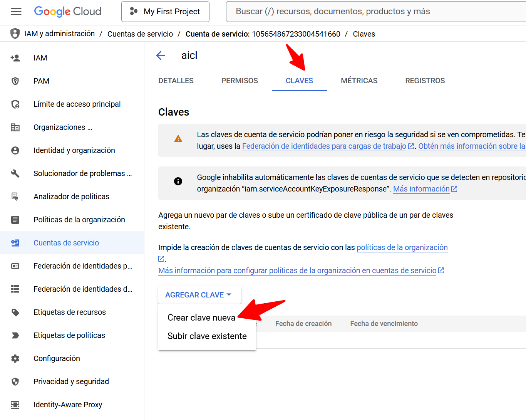Click the Etiquetas de recursos tag icon
Screen dimensions: 526x420
[15, 312]
